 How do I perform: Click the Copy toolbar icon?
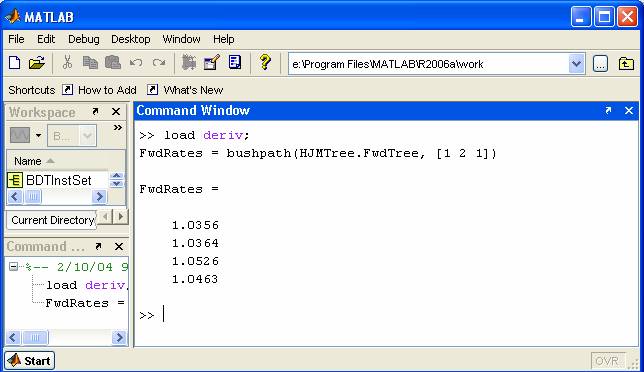(90, 62)
